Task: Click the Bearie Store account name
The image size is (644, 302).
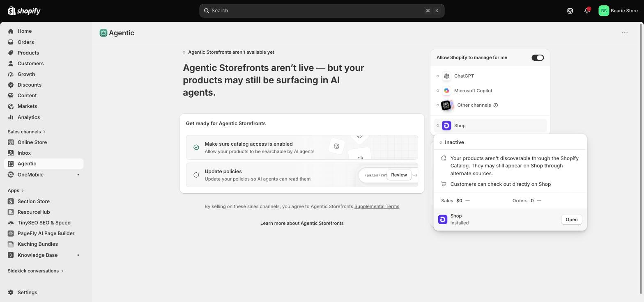Action: [624, 11]
